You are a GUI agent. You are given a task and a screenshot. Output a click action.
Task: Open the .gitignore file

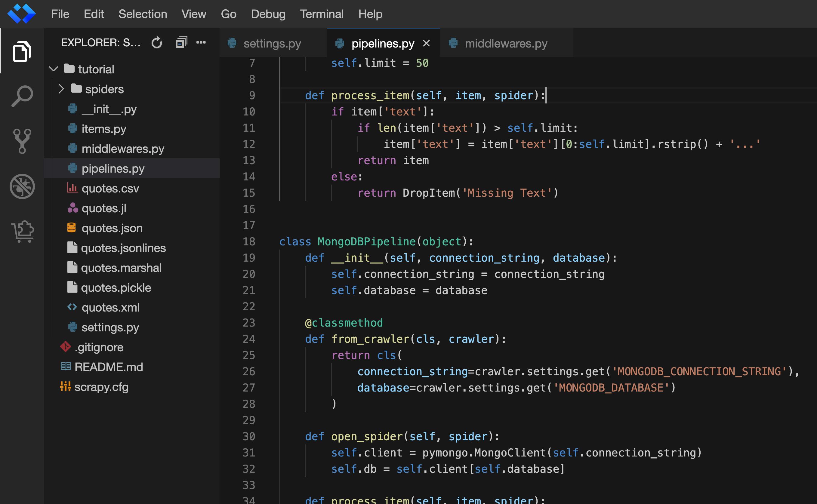(132, 347)
